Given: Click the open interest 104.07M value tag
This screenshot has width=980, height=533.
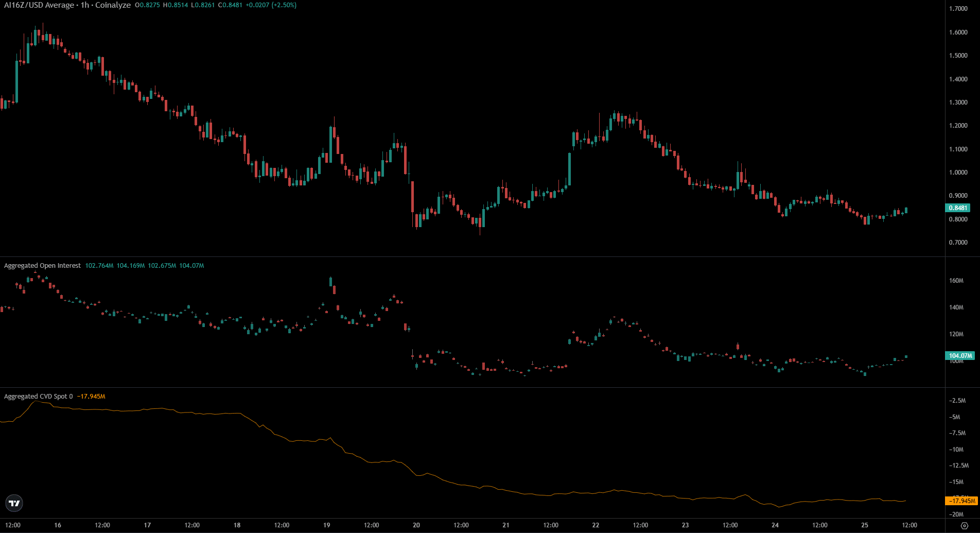Looking at the screenshot, I should coord(960,356).
